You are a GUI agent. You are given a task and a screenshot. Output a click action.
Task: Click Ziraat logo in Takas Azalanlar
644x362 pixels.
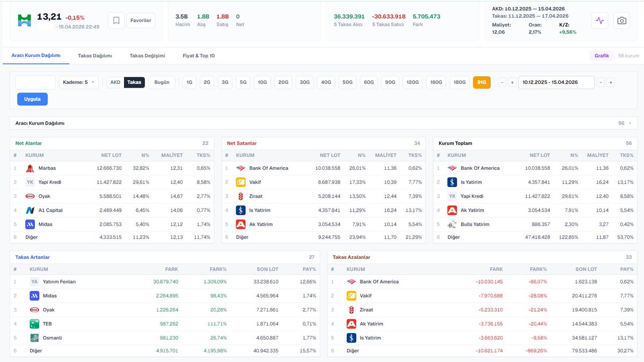click(352, 309)
